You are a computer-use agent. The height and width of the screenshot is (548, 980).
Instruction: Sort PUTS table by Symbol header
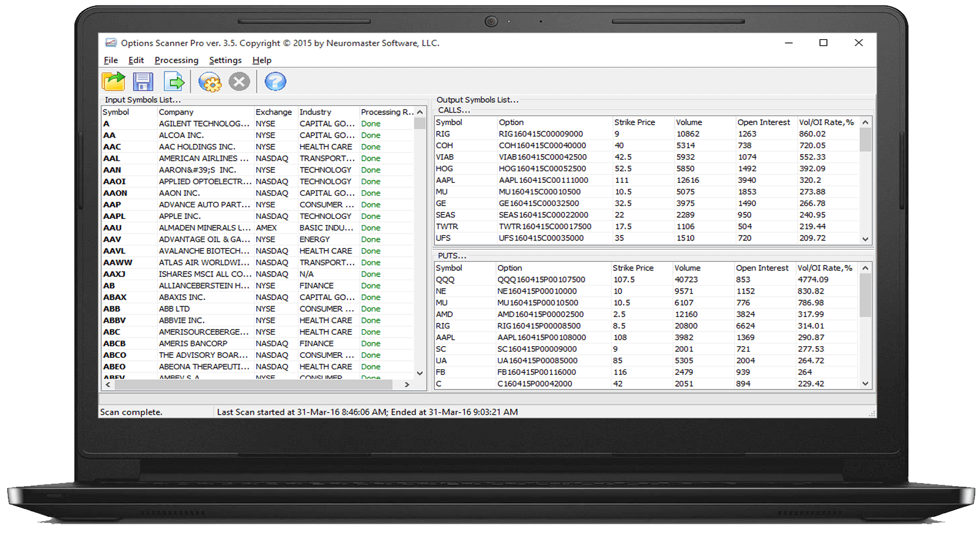(464, 268)
